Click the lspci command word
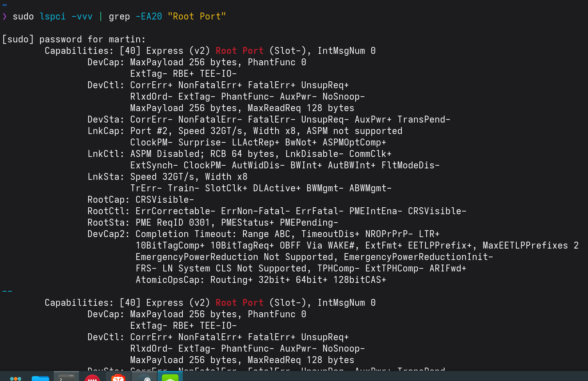 click(53, 16)
